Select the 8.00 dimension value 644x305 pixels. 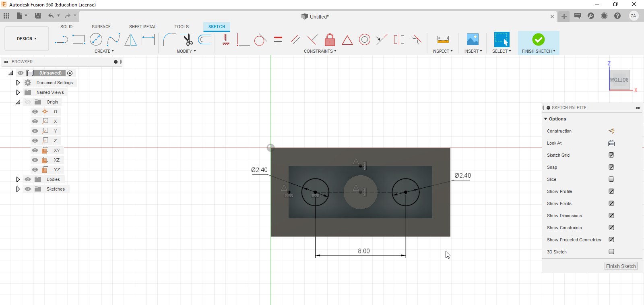(364, 251)
